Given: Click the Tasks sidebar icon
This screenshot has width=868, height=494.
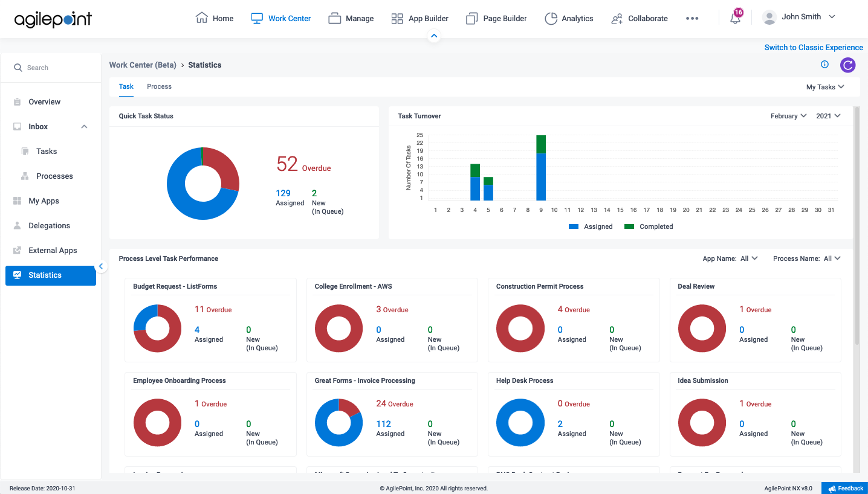Looking at the screenshot, I should tap(25, 152).
